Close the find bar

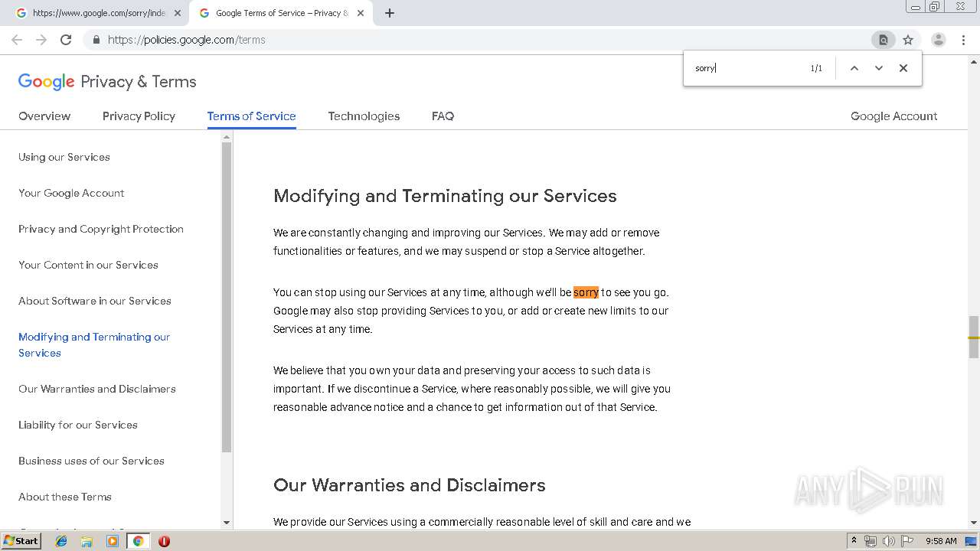click(903, 68)
